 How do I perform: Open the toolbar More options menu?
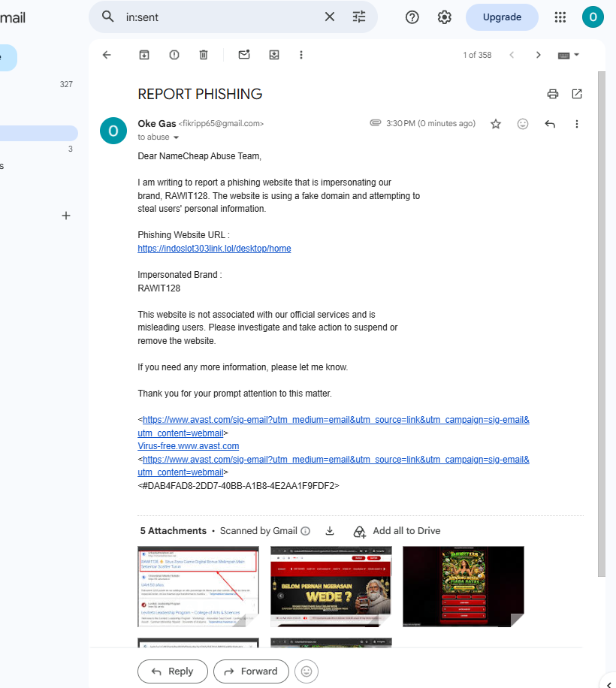click(301, 55)
